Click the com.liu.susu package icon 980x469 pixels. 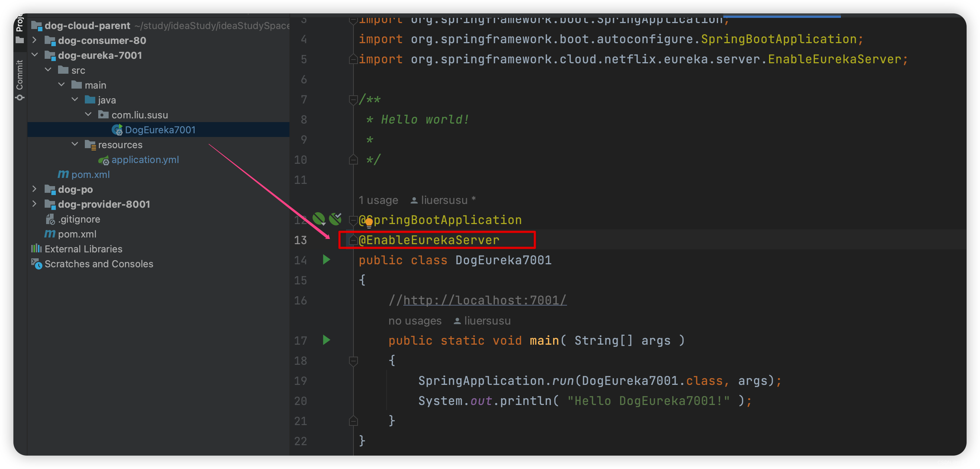click(x=103, y=114)
